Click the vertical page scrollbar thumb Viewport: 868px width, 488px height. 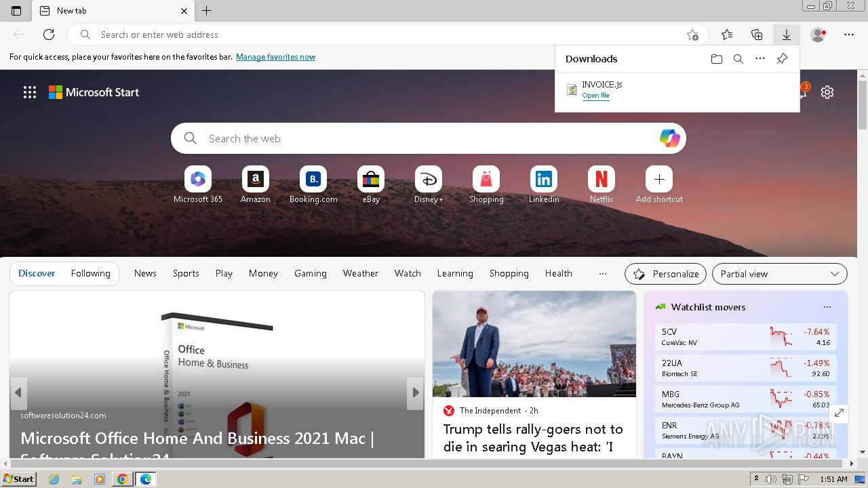click(x=863, y=104)
